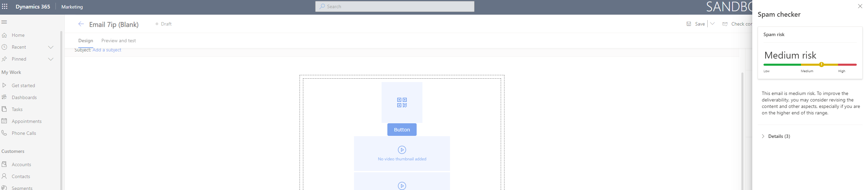The image size is (868, 190).
Task: Click the Get started play icon
Action: click(4, 85)
